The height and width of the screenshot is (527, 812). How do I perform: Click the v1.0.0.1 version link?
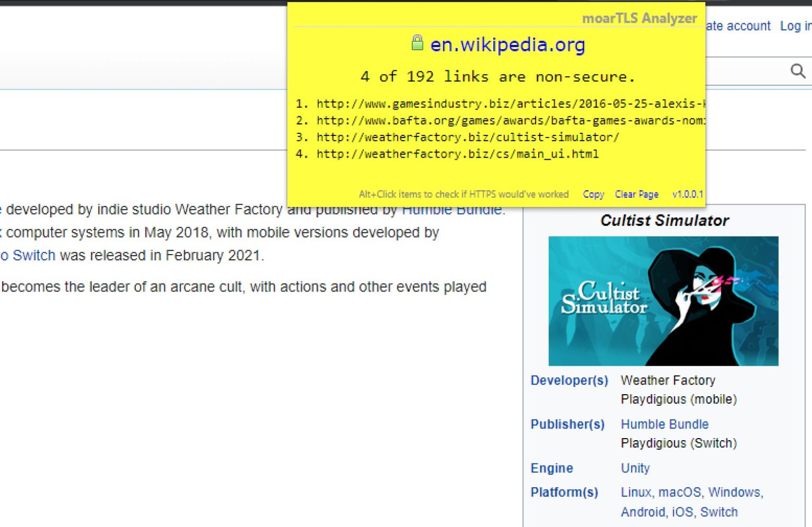(x=687, y=194)
